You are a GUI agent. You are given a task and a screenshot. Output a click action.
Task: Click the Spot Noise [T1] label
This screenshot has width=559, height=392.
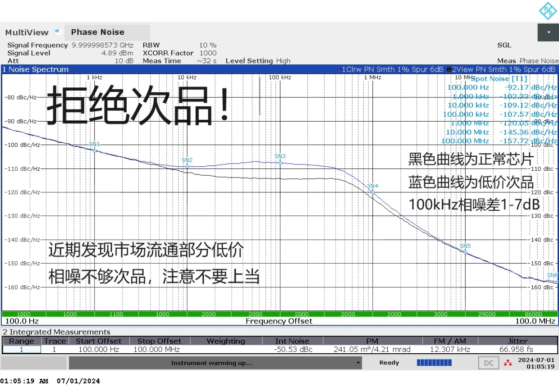(499, 78)
